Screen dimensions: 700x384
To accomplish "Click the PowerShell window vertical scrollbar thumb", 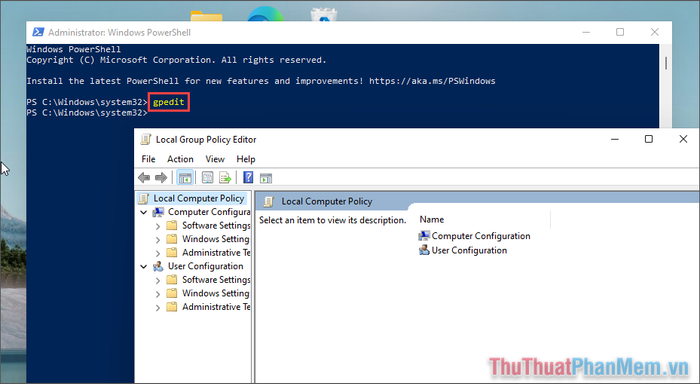I will pyautogui.click(x=666, y=63).
